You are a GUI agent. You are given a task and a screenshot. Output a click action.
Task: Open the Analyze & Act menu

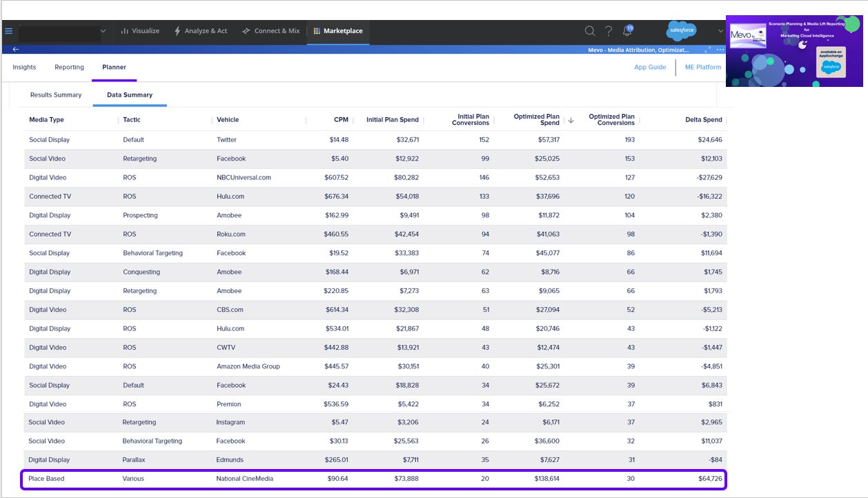200,31
